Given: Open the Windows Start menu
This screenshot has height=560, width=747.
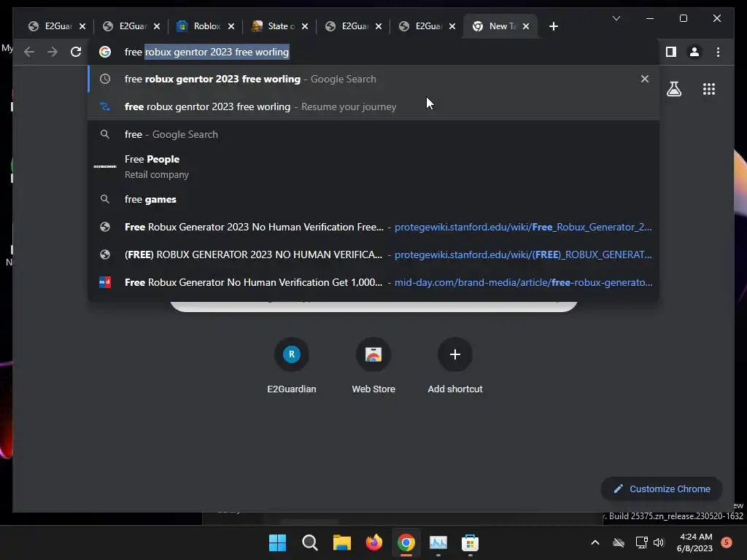Looking at the screenshot, I should coord(277,542).
